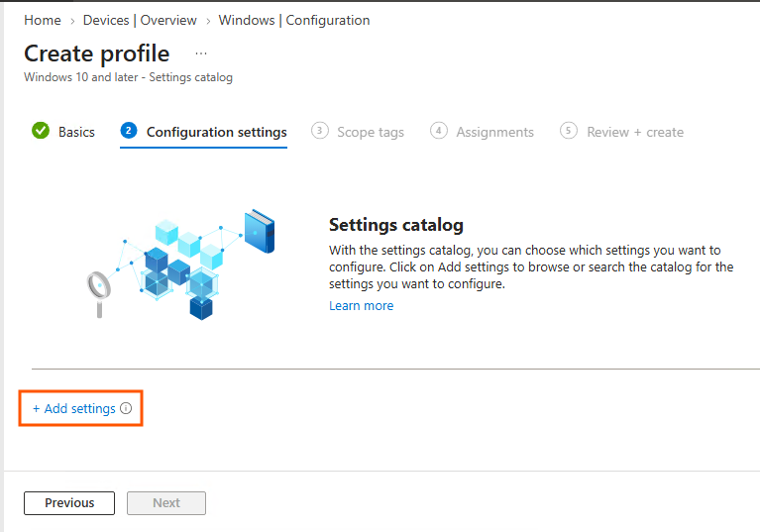The width and height of the screenshot is (760, 532).
Task: Switch to the Assignments tab
Action: tap(482, 132)
